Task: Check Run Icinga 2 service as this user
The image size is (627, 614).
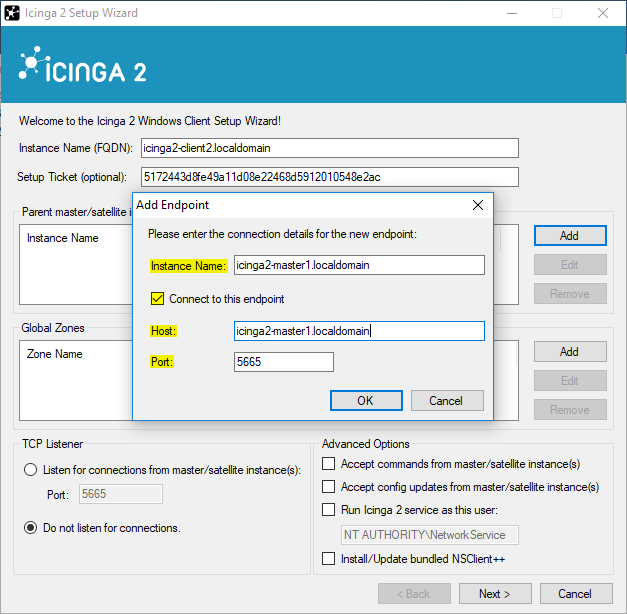Action: [328, 510]
